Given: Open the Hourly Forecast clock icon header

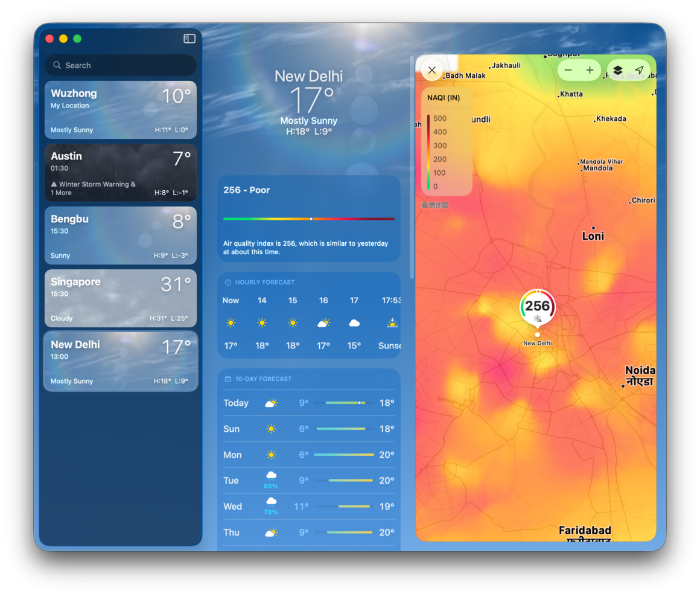Looking at the screenshot, I should click(x=228, y=283).
